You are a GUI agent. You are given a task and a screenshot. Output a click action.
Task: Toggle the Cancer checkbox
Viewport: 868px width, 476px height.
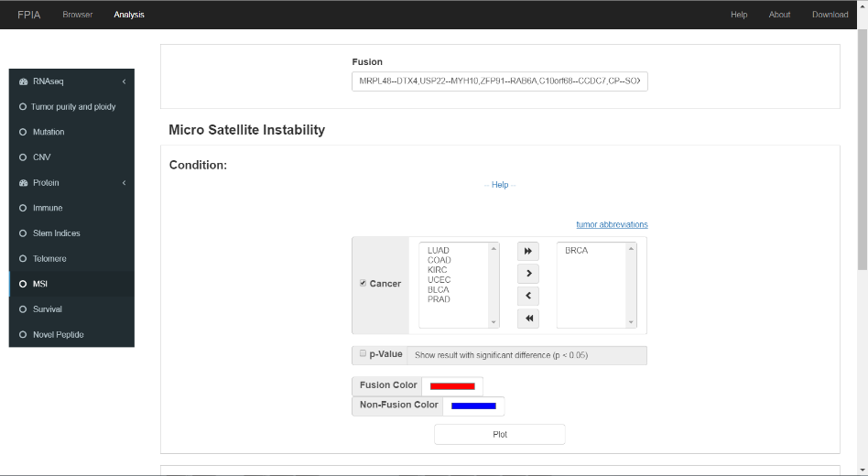(363, 283)
